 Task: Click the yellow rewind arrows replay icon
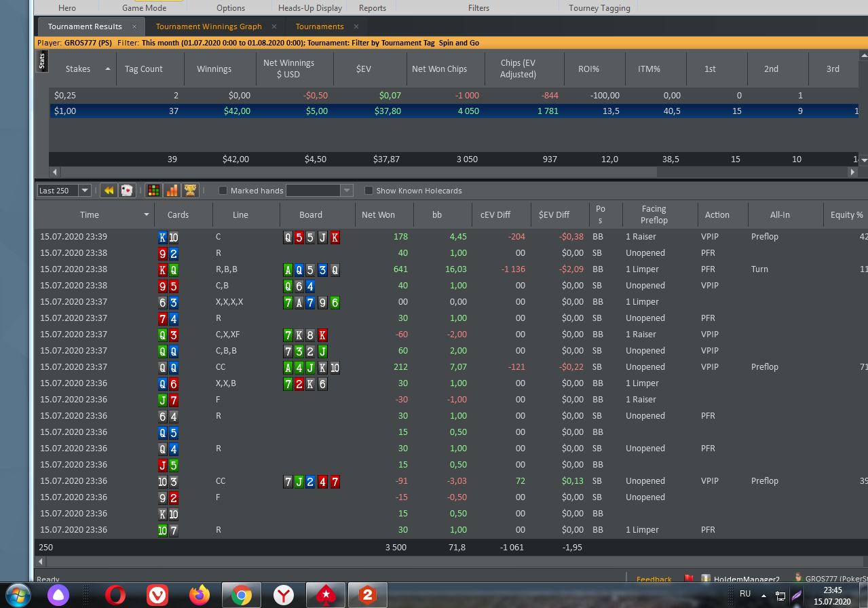coord(108,191)
